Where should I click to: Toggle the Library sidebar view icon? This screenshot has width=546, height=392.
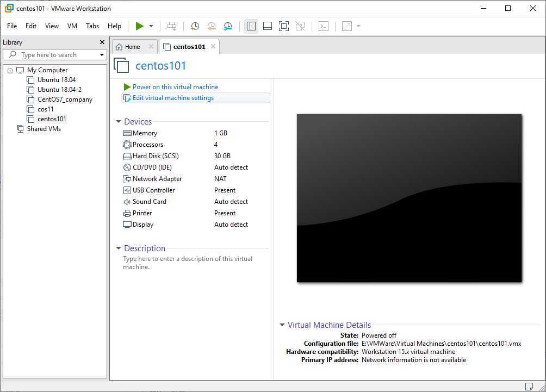(251, 26)
